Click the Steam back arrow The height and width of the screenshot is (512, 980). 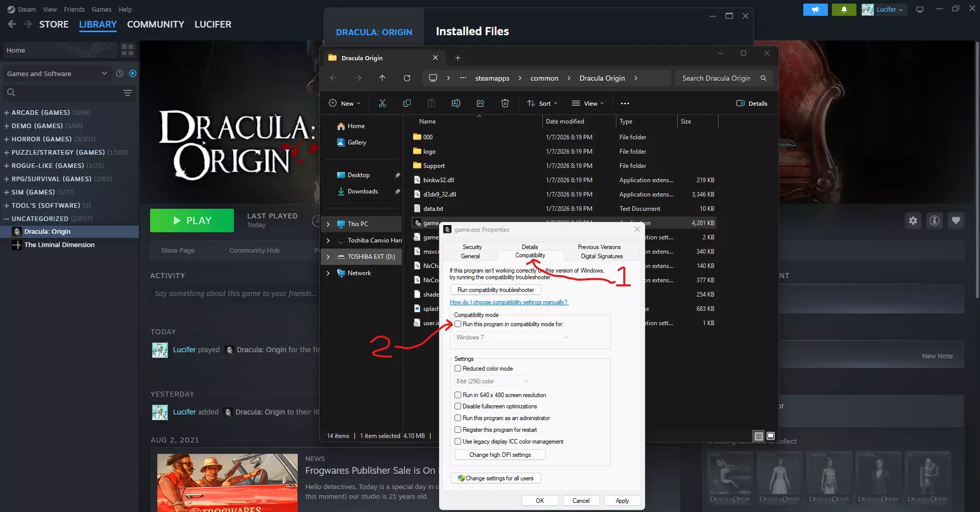tap(12, 24)
